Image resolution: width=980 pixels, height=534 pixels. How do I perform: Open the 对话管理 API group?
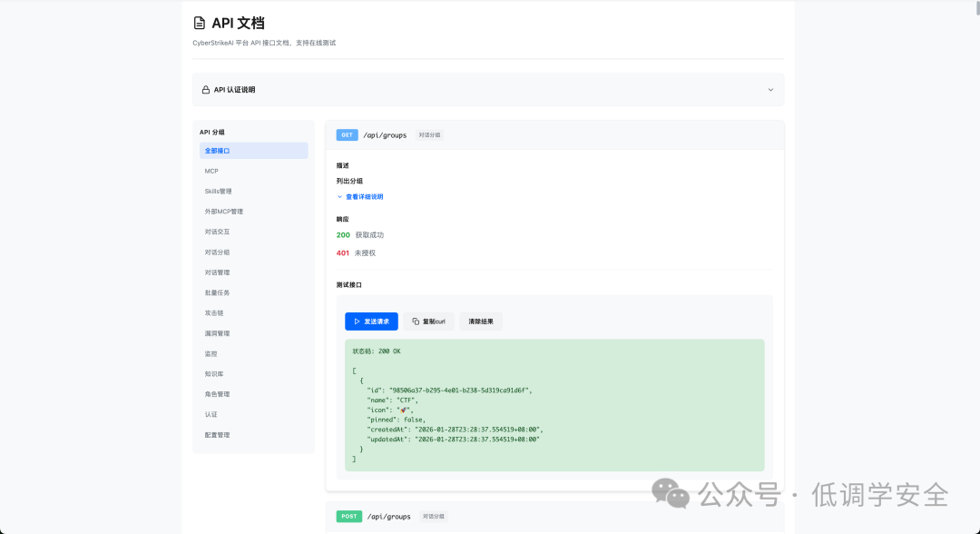click(254, 272)
